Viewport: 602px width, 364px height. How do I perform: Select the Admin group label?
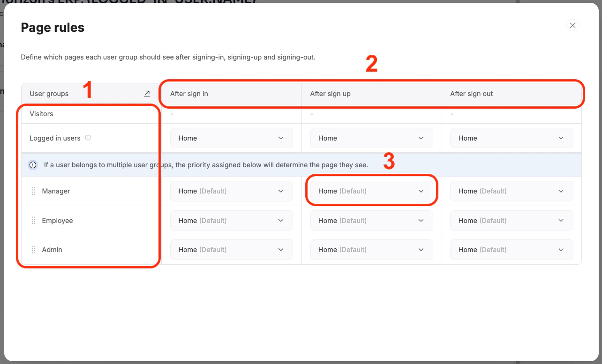pyautogui.click(x=52, y=250)
